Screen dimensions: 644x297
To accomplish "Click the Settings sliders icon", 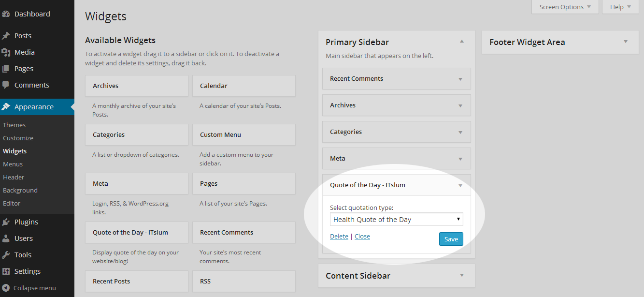I will (6, 271).
